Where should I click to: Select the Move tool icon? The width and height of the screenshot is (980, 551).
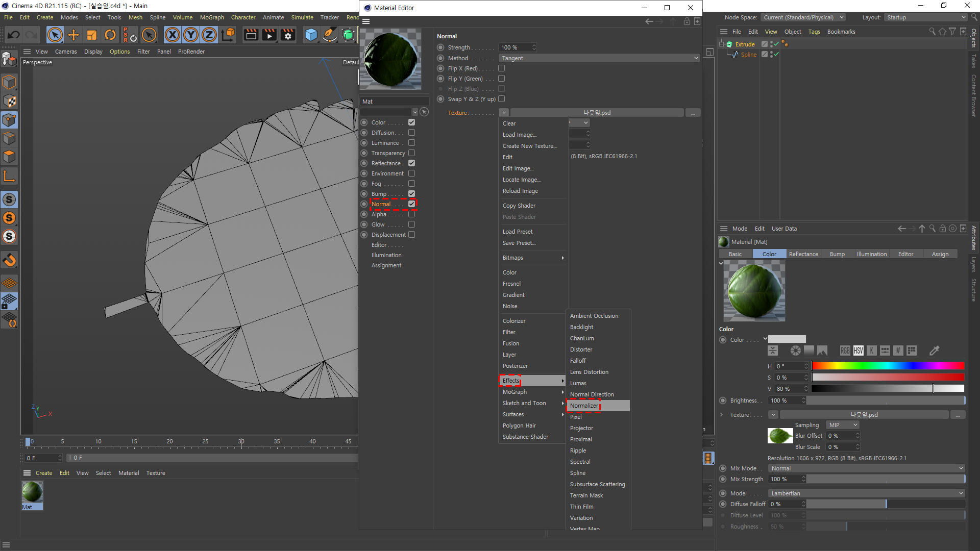pos(73,35)
